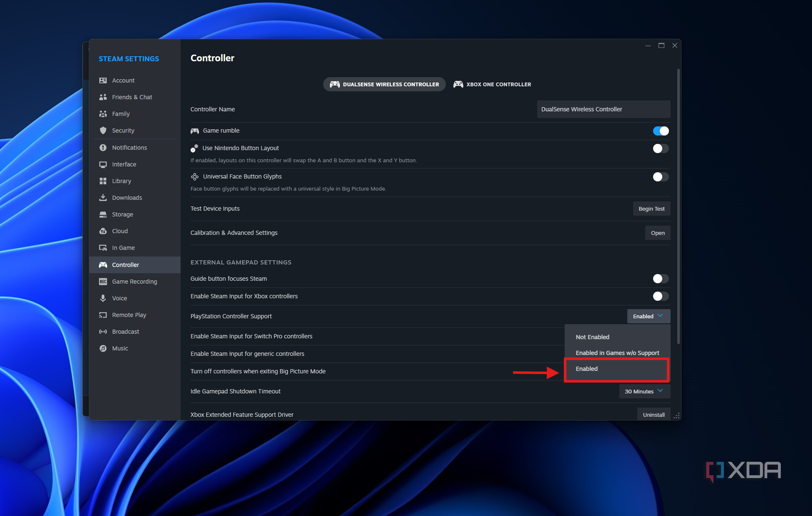
Task: Click the Controller Name input field
Action: click(603, 109)
